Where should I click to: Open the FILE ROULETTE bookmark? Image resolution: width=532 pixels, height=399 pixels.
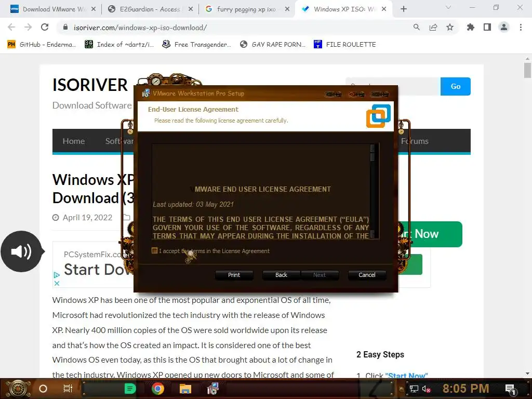tap(345, 45)
